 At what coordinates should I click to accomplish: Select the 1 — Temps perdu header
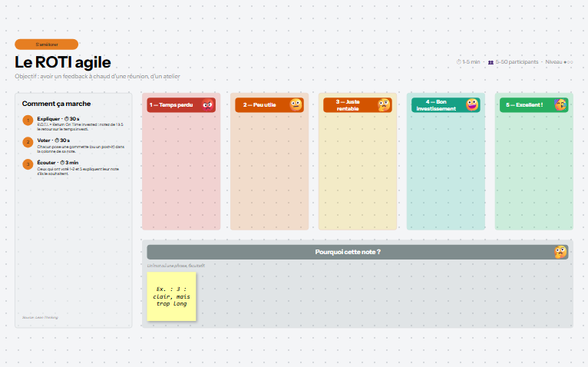pos(181,105)
